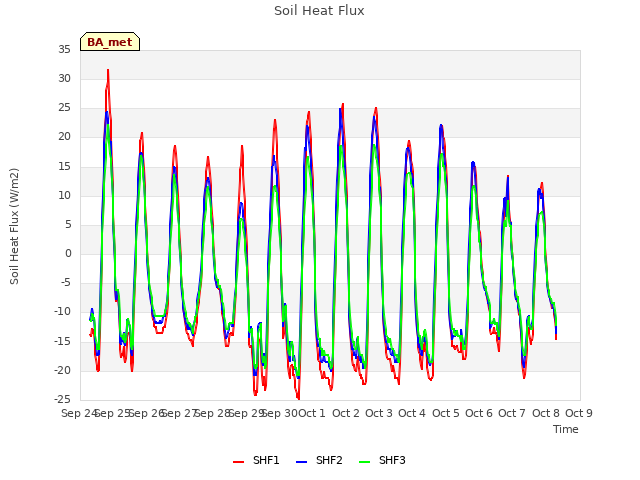Click the 35 y-axis tick label
The width and height of the screenshot is (640, 480).
tap(64, 49)
